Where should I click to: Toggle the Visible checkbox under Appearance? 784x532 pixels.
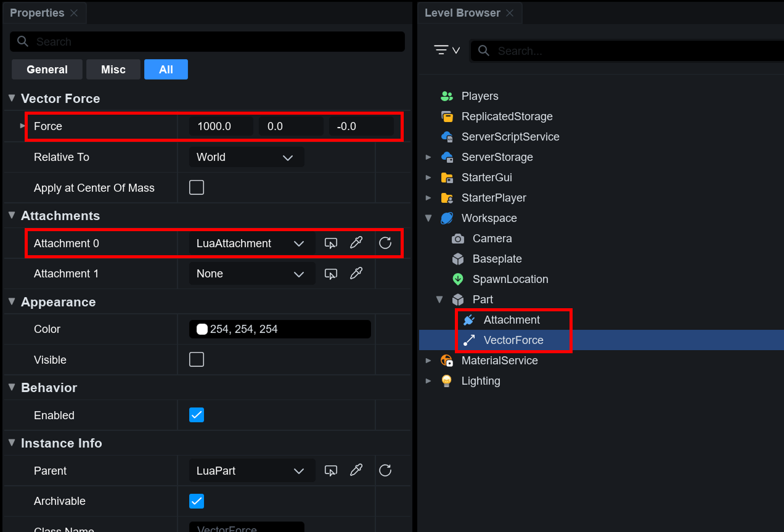point(197,359)
